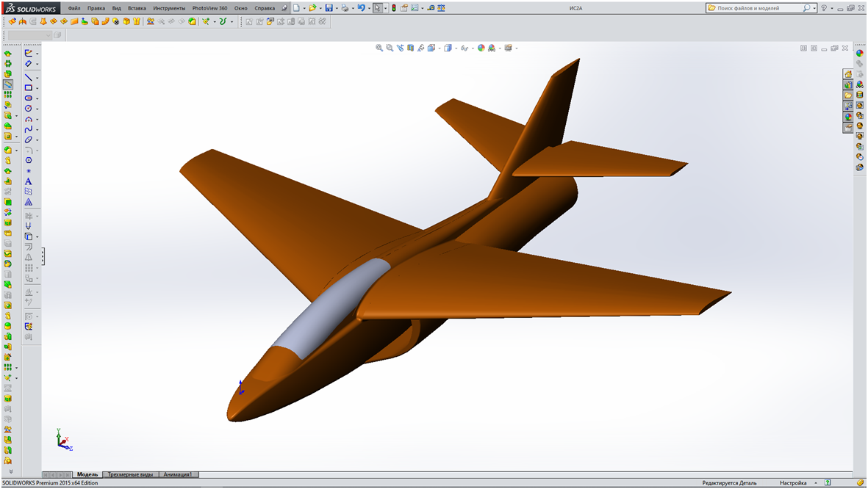
Task: Expand the Rectangle tool dropdown arrow
Action: click(37, 89)
